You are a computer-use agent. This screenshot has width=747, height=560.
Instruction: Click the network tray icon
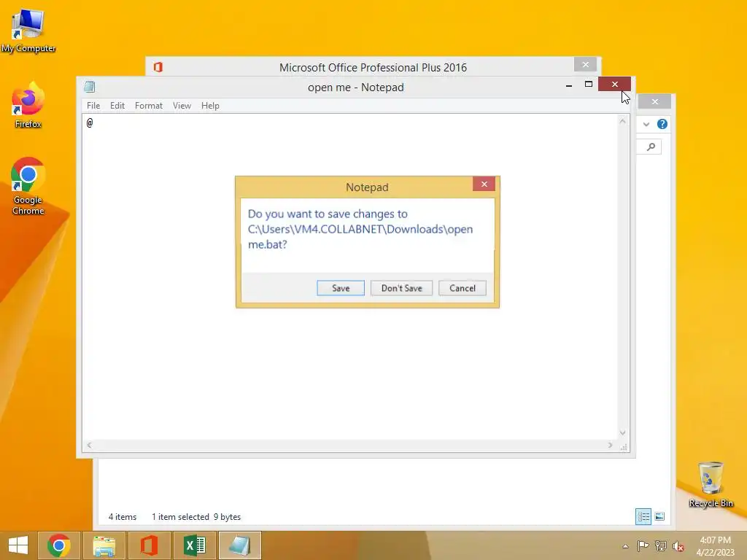(x=660, y=545)
